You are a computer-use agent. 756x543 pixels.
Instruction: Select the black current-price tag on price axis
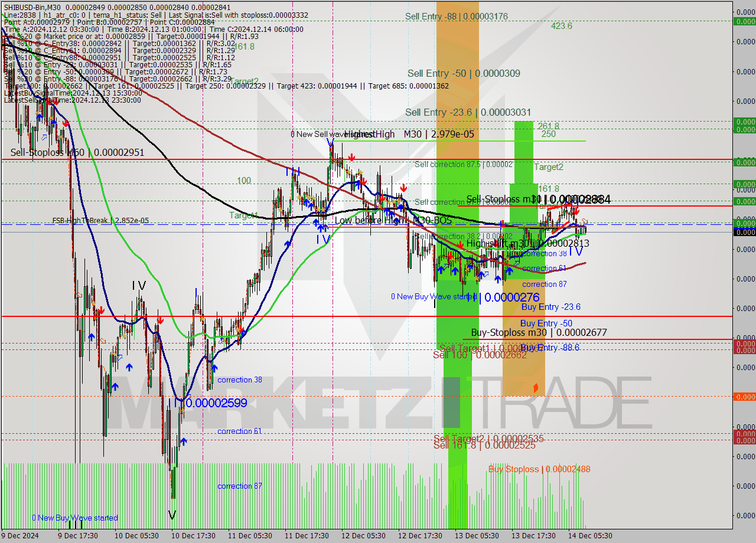pos(744,232)
